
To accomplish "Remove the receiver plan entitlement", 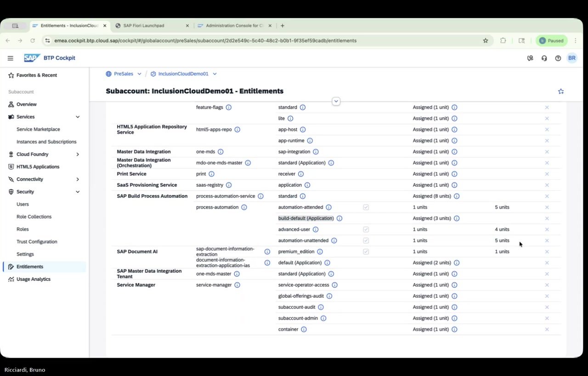I will tap(547, 174).
